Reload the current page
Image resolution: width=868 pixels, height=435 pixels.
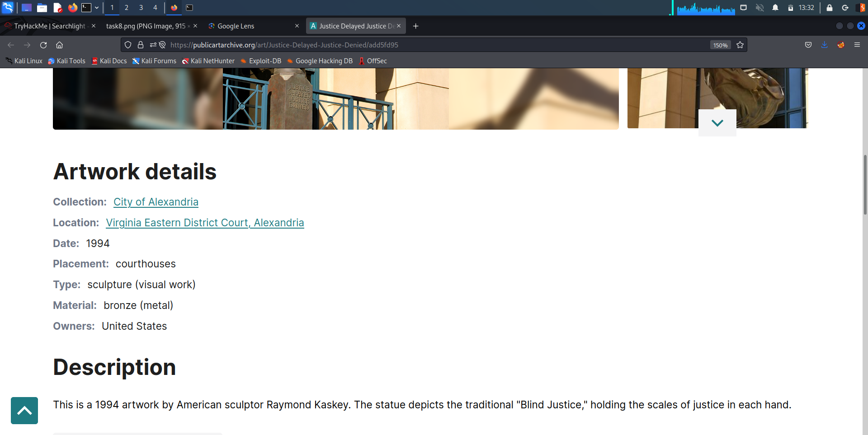coord(43,45)
